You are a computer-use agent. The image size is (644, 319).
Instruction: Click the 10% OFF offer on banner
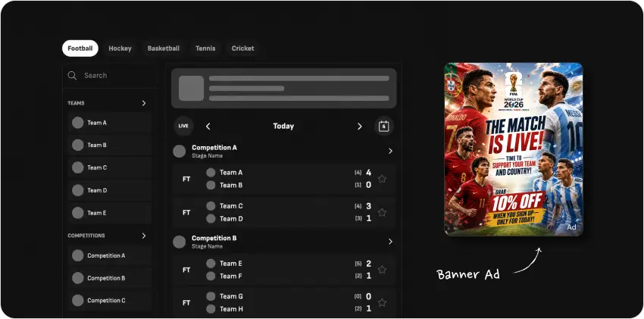(x=518, y=202)
